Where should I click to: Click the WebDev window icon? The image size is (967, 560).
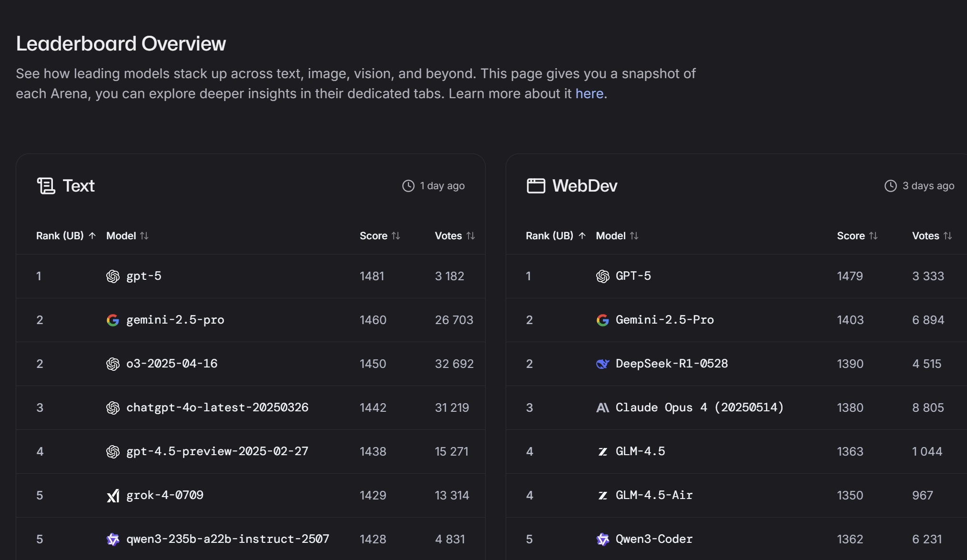536,186
